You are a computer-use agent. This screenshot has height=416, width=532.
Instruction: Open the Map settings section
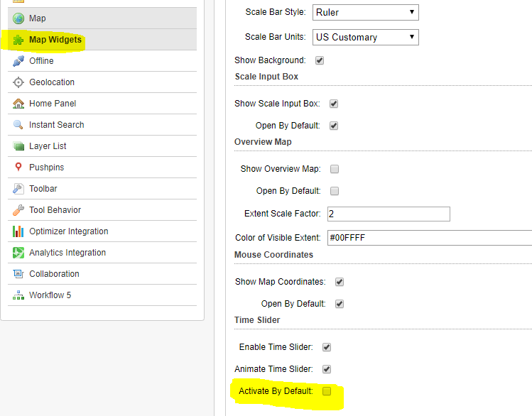coord(102,18)
